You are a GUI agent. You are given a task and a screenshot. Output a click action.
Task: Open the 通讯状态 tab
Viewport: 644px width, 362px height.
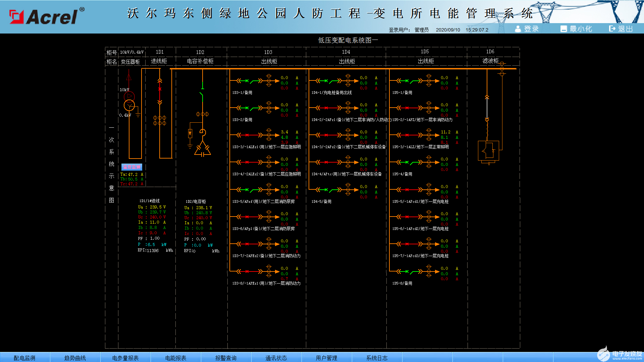[x=276, y=358]
